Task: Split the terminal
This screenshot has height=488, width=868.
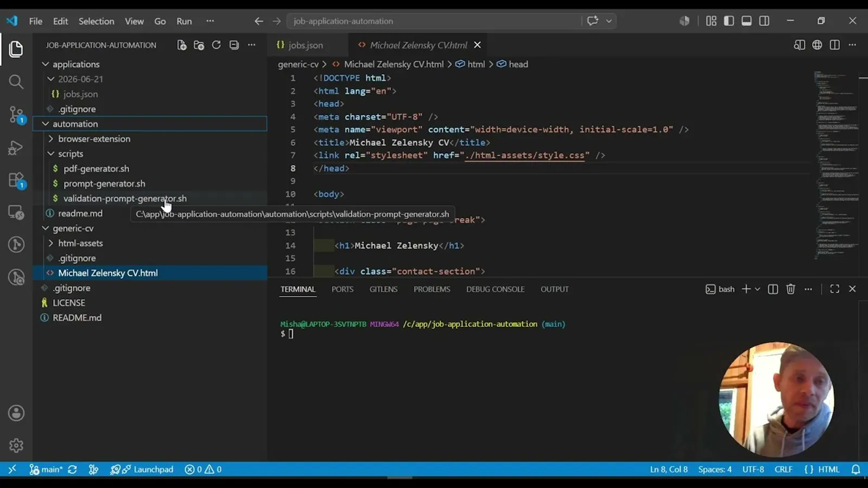Action: point(773,289)
